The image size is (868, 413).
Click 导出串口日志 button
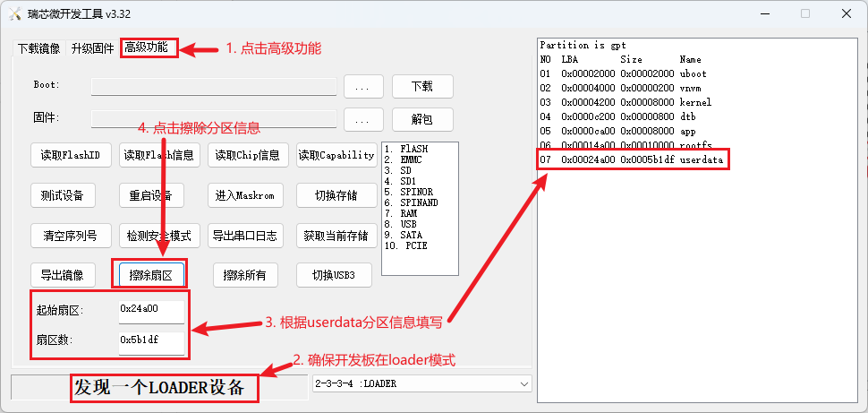(245, 237)
